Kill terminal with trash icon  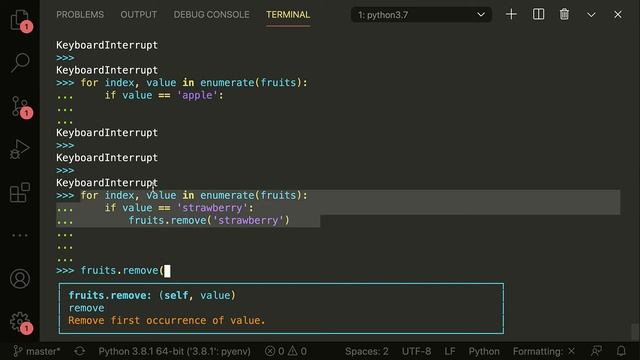[x=564, y=15]
